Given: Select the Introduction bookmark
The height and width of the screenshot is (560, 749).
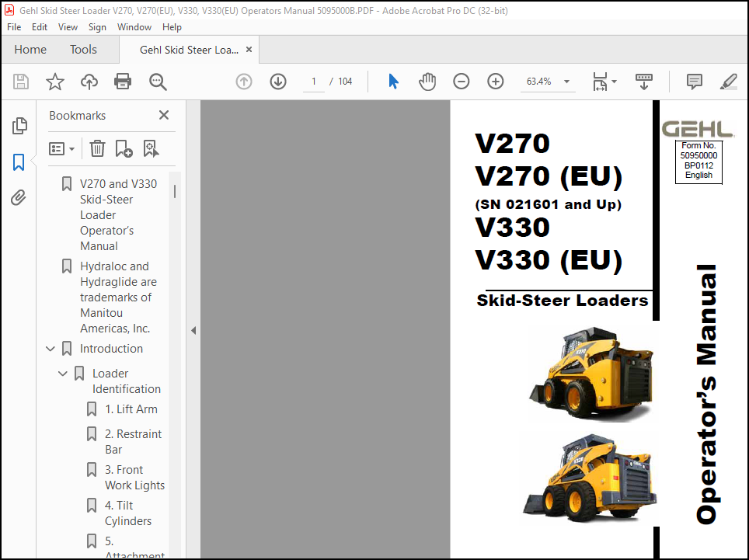Looking at the screenshot, I should [111, 349].
